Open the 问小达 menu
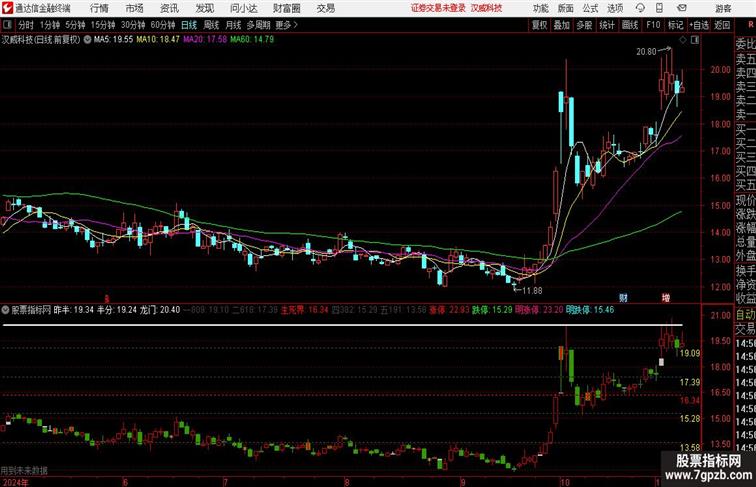The image size is (756, 487). point(243,8)
